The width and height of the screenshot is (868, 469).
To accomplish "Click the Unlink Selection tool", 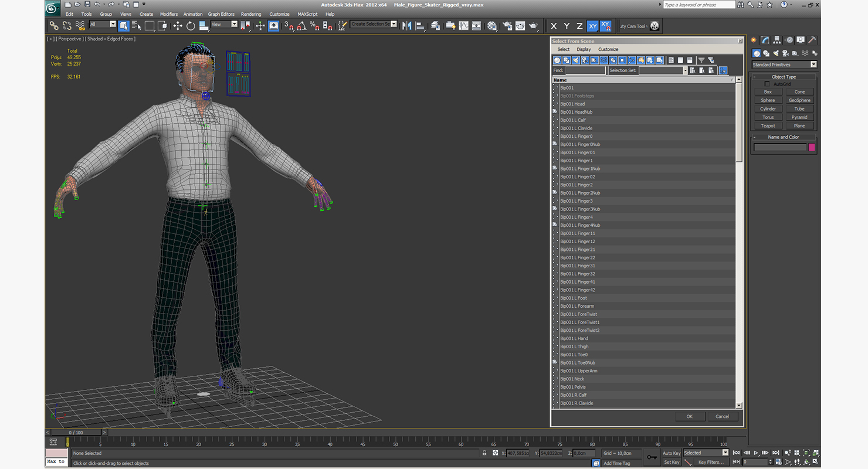I will click(67, 25).
